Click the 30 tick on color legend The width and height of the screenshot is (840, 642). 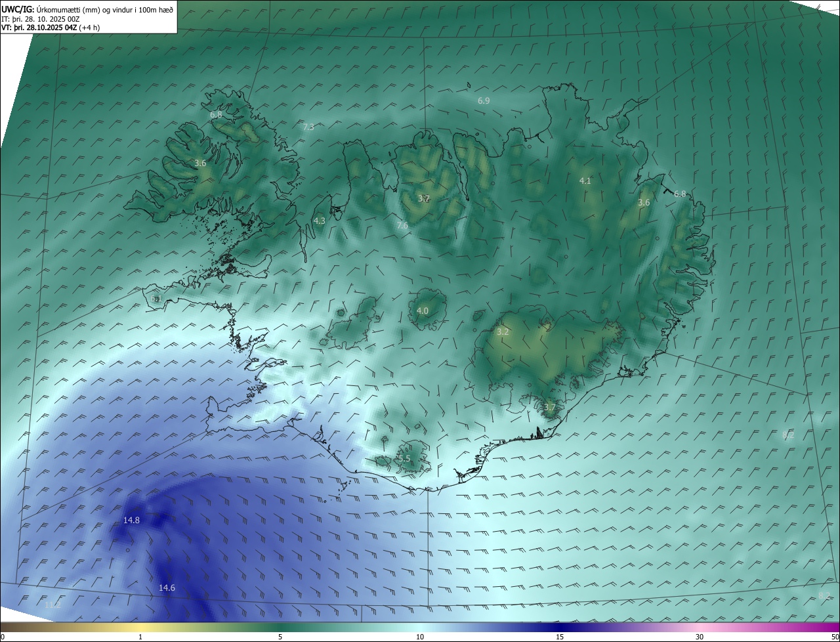point(700,637)
